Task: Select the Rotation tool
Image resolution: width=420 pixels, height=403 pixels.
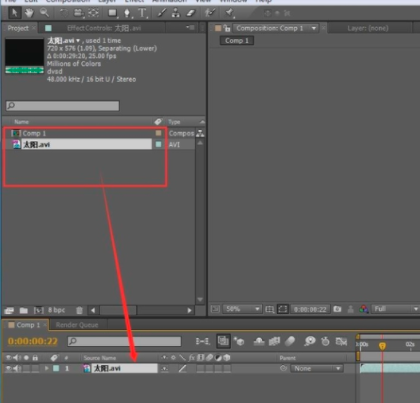Action: 63,13
